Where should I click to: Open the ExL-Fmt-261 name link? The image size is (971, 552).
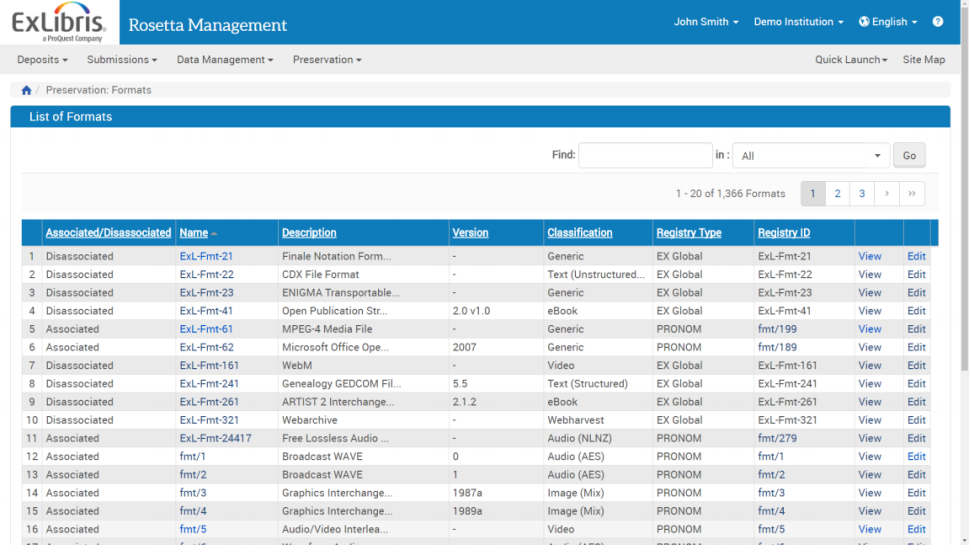209,402
